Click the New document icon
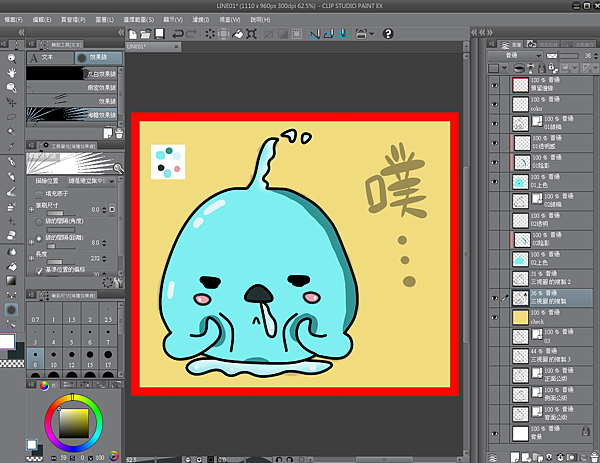The image size is (600, 463). 131,33
